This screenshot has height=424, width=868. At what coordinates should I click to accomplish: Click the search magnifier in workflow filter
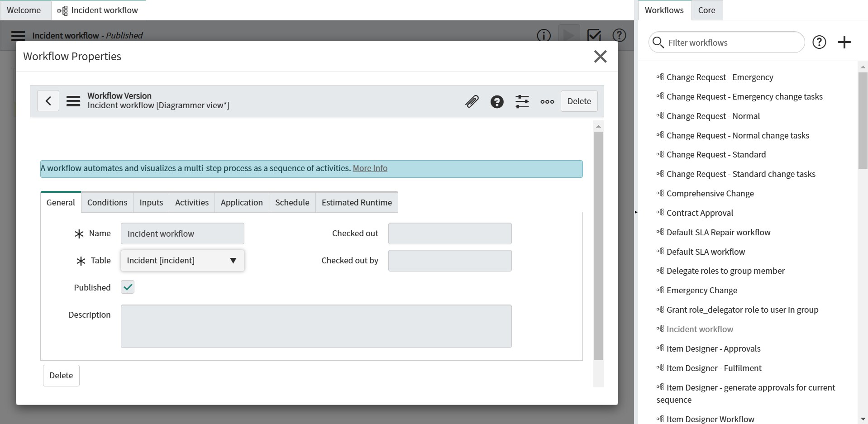tap(658, 43)
